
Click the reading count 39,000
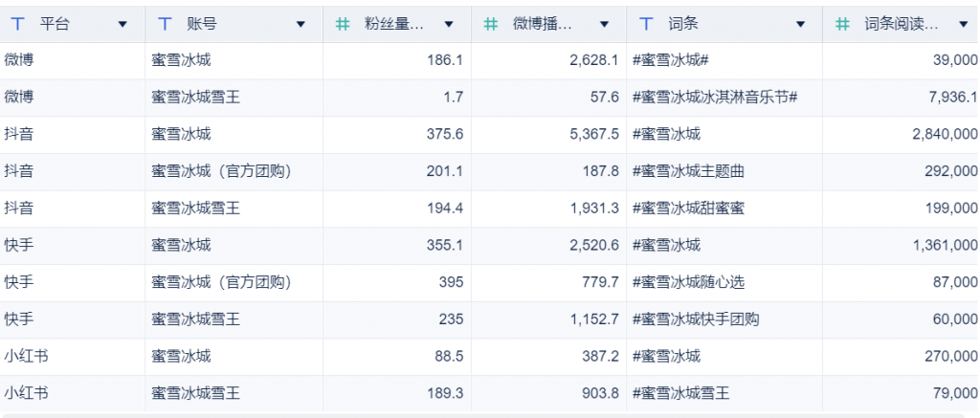[955, 60]
